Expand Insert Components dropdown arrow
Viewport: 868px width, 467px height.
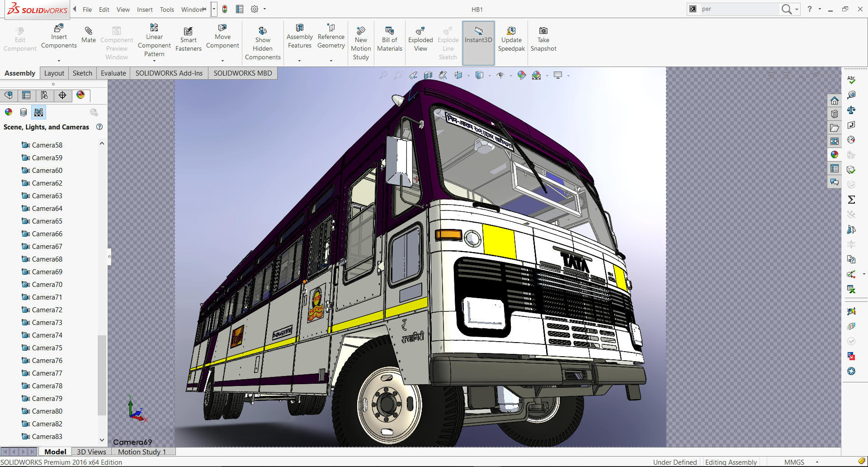59,61
